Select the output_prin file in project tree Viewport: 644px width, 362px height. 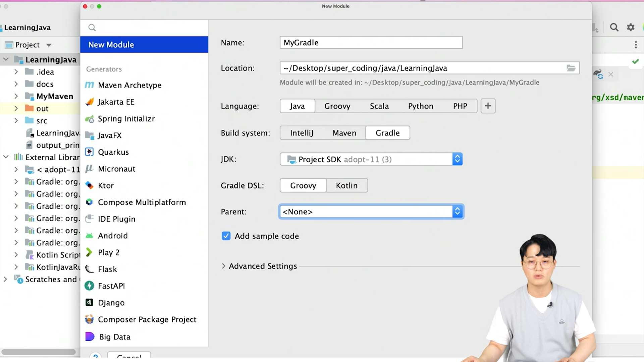coord(40,145)
